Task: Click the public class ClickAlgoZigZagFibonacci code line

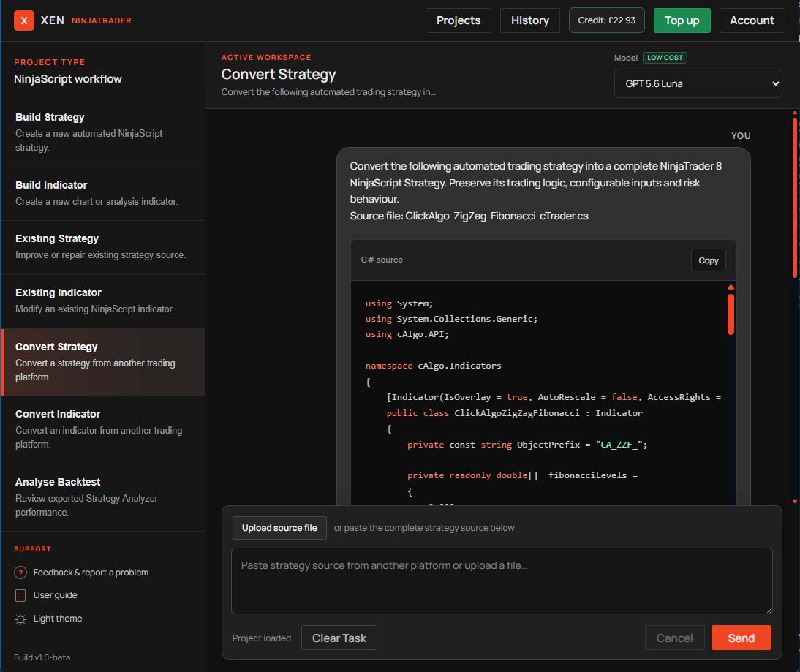Action: pyautogui.click(x=514, y=413)
